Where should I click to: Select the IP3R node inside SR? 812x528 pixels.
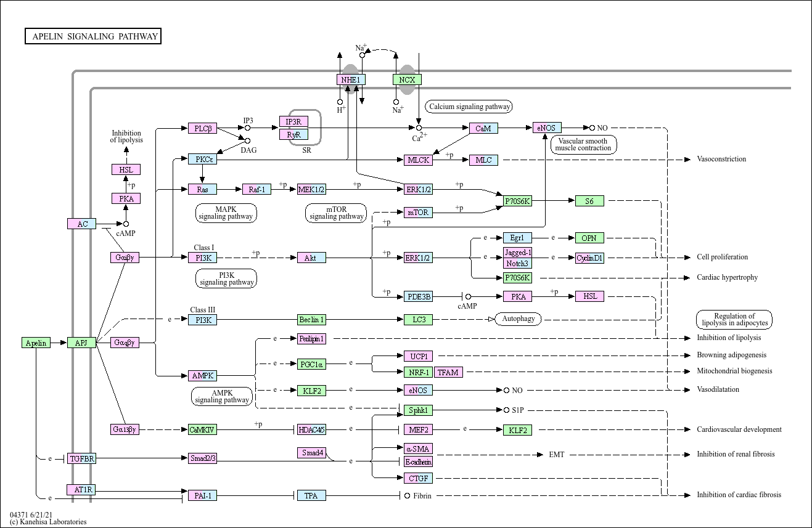click(x=295, y=122)
